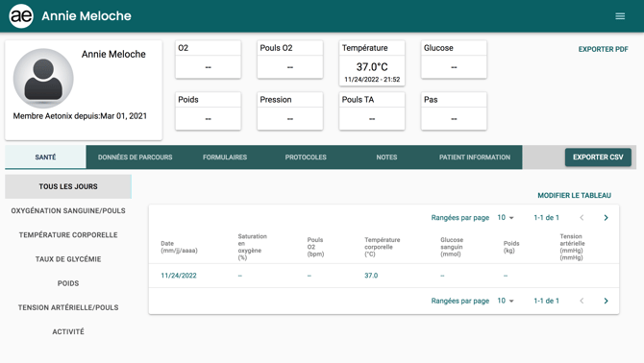Open the Patient Information tab

pyautogui.click(x=475, y=157)
